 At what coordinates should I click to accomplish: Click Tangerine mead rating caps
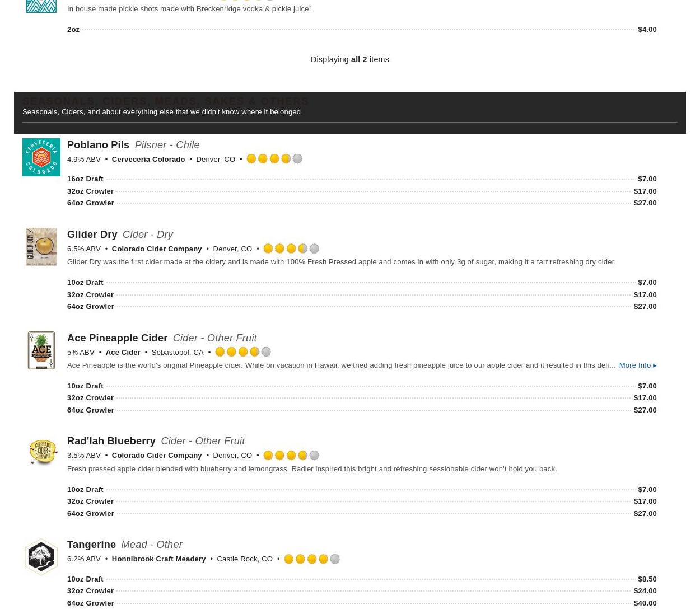[311, 559]
